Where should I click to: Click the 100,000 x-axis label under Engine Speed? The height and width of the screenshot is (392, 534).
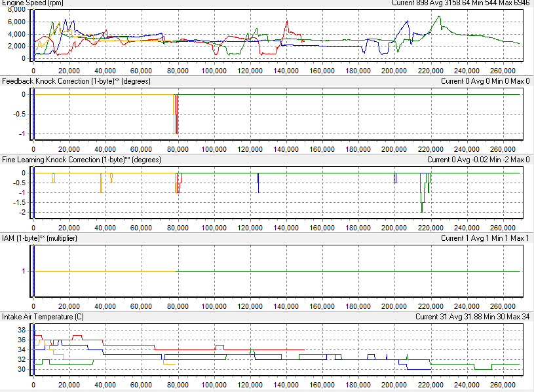tap(214, 71)
